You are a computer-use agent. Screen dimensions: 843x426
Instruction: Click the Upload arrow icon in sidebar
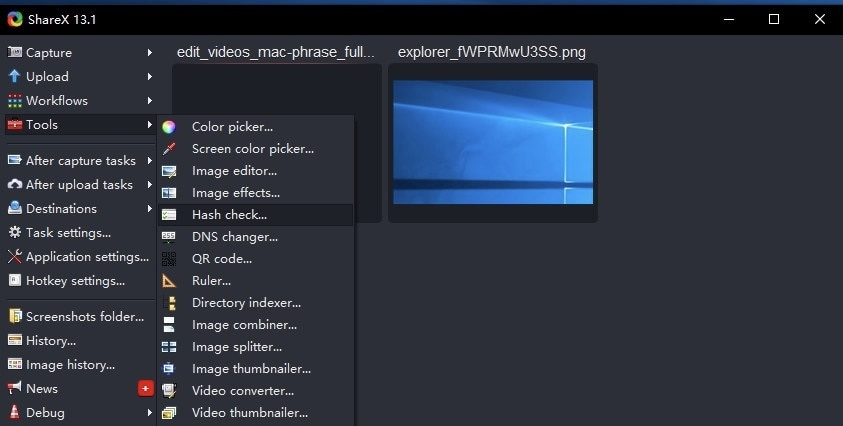[15, 76]
